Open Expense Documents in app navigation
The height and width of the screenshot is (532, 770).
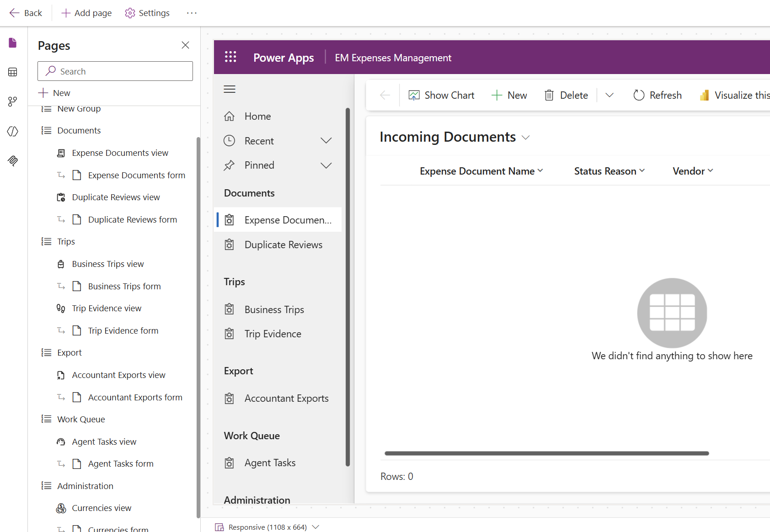coord(278,220)
